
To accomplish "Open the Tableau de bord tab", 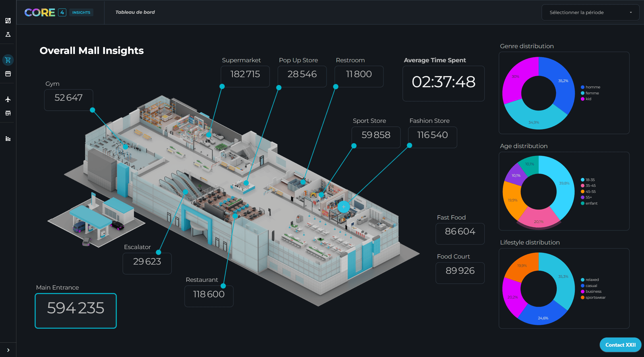I will 135,12.
